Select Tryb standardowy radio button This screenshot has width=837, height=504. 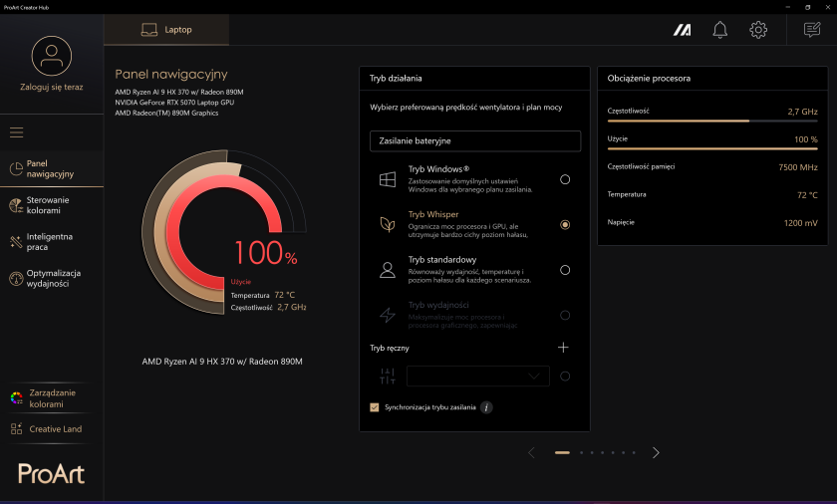coord(565,270)
